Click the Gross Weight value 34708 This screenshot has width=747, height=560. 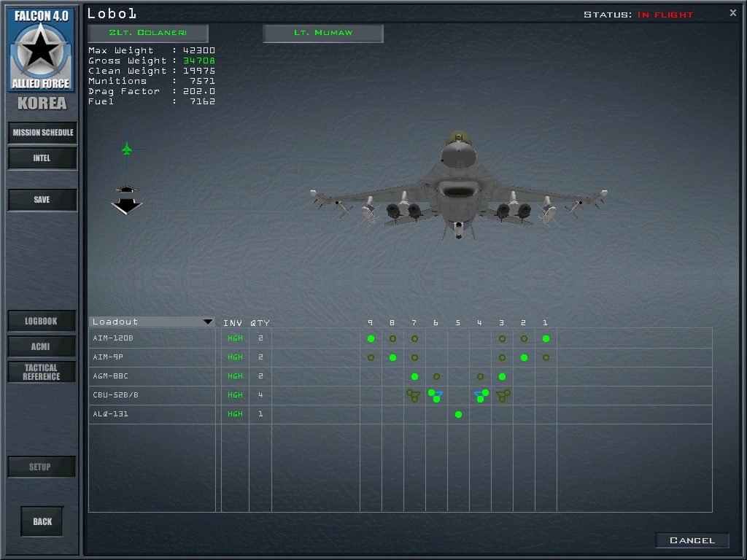click(199, 61)
